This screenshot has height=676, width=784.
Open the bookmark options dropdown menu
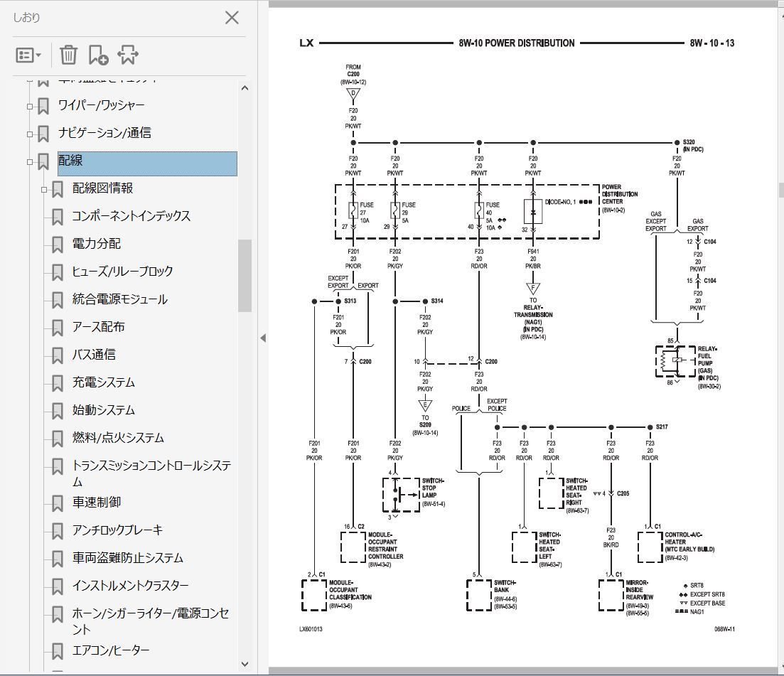coord(28,55)
